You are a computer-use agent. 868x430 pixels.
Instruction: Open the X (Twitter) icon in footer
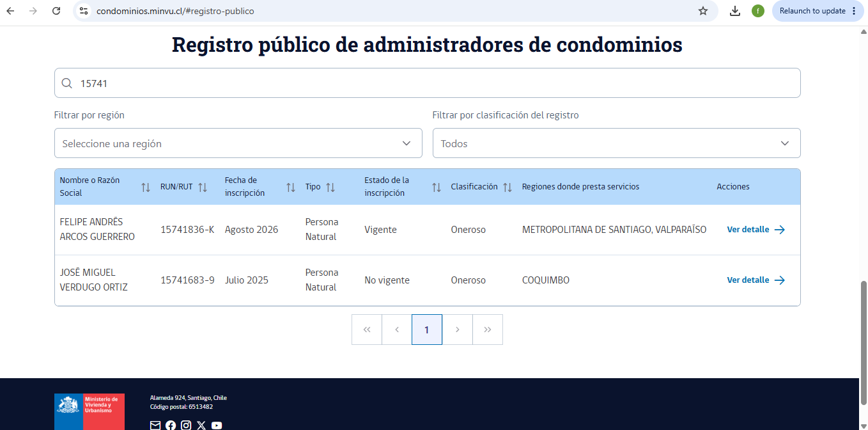201,426
